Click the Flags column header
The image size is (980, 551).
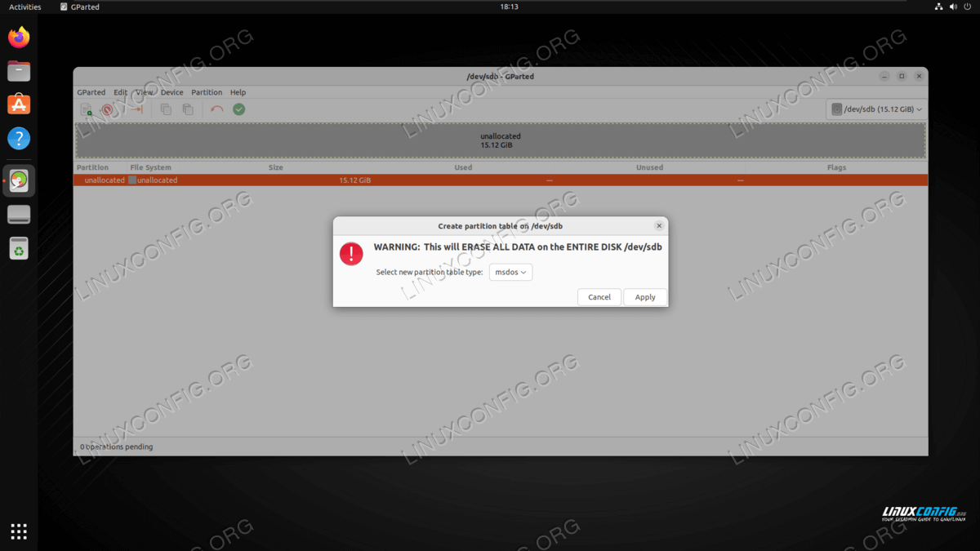(836, 167)
